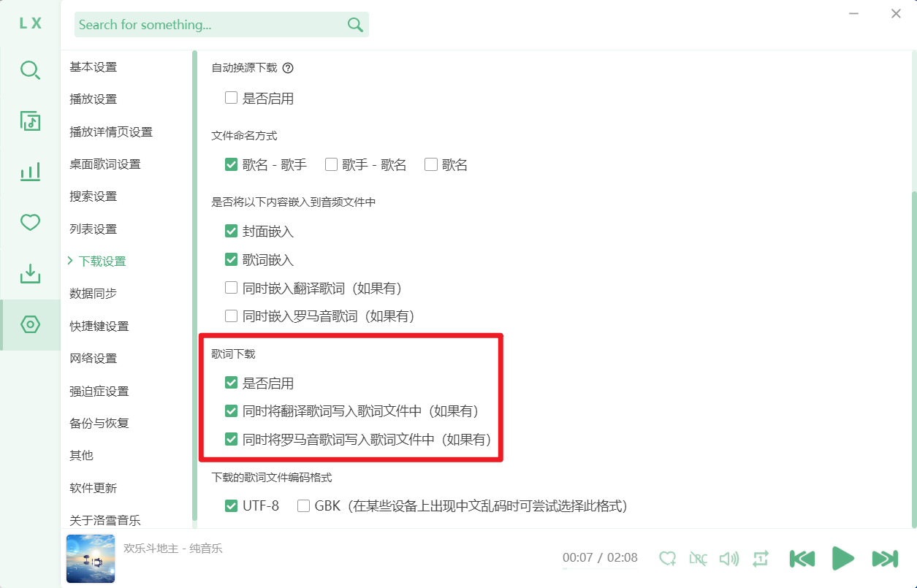
Task: Click the volume speaker icon
Action: point(728,559)
